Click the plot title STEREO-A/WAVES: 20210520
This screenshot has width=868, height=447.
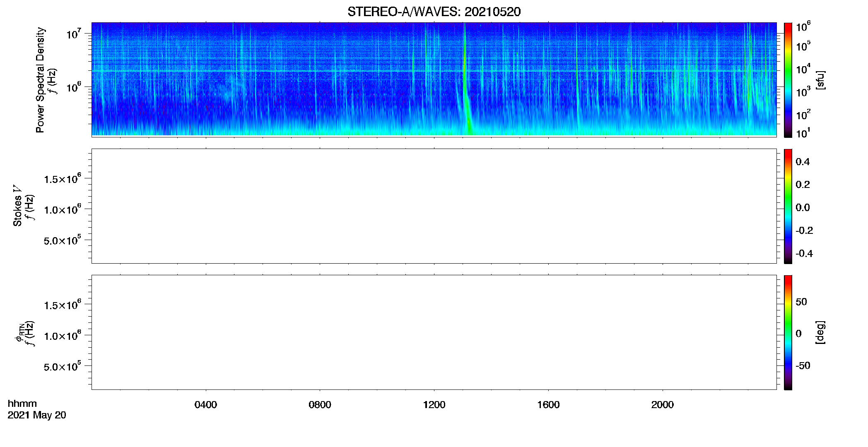[434, 12]
